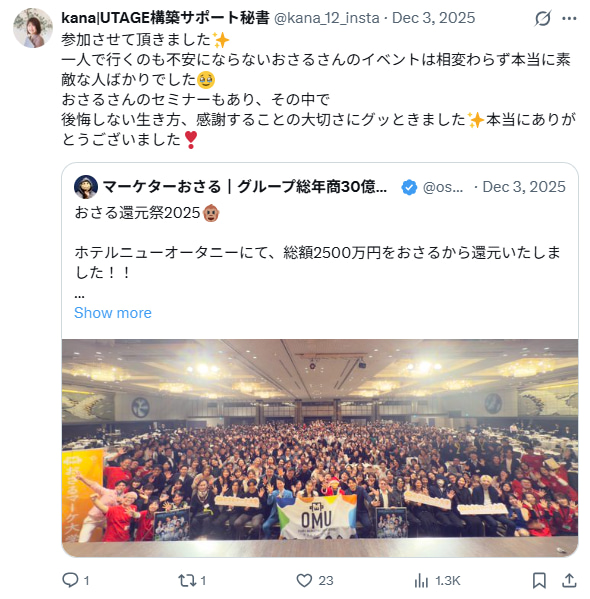Click kana's profile avatar photo
The image size is (590, 599).
(33, 28)
